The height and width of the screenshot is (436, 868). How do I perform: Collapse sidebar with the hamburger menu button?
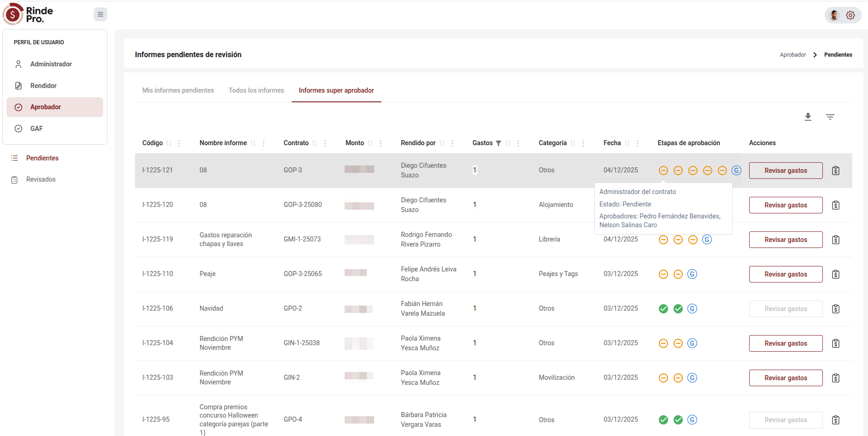coord(100,14)
